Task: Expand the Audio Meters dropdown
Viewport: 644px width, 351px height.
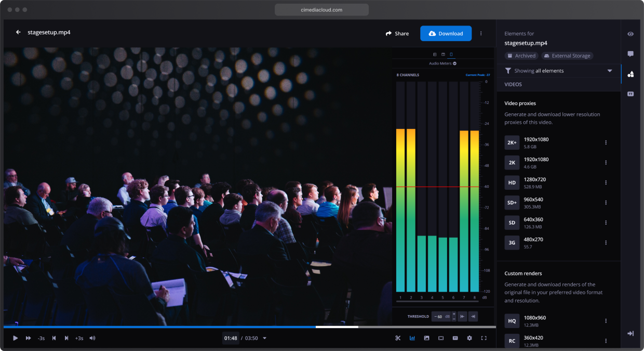Action: click(442, 63)
